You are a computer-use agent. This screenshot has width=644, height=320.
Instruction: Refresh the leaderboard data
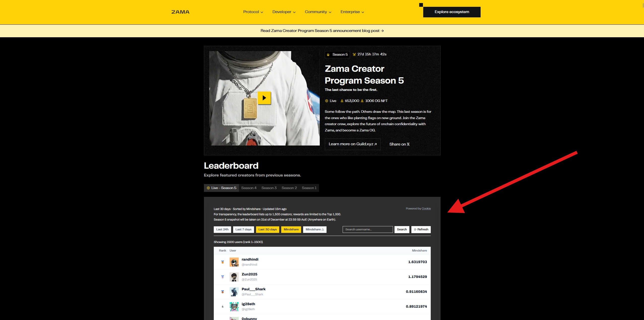point(421,229)
